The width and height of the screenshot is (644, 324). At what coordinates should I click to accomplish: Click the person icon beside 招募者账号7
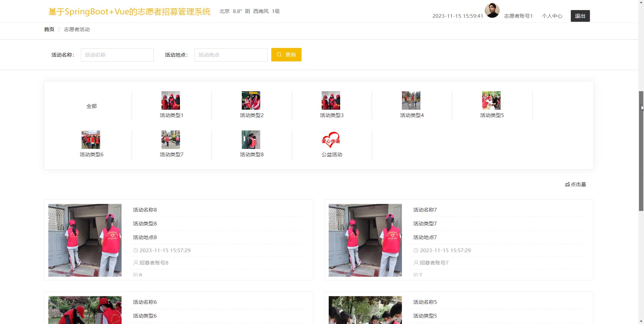click(x=416, y=263)
